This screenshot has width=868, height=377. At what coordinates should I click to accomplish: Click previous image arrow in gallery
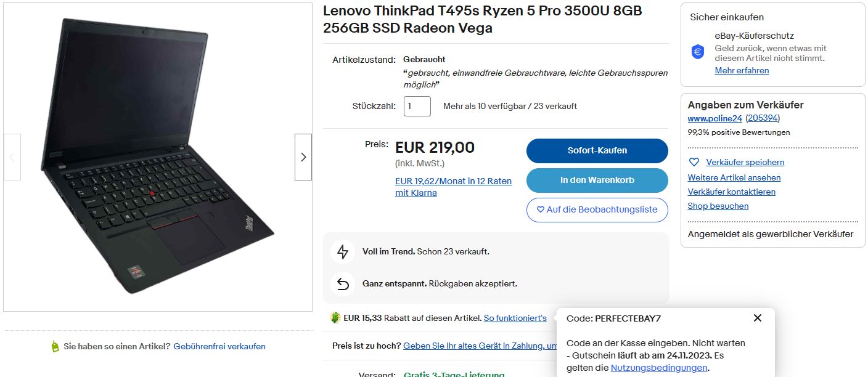point(12,157)
